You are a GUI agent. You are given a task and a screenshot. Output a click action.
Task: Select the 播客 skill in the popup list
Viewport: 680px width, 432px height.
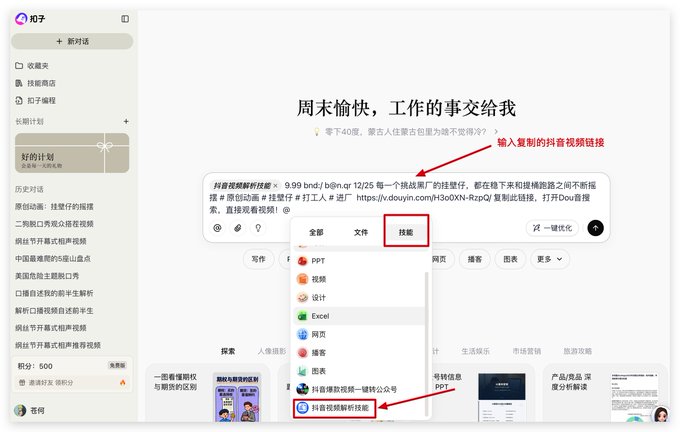click(x=359, y=353)
